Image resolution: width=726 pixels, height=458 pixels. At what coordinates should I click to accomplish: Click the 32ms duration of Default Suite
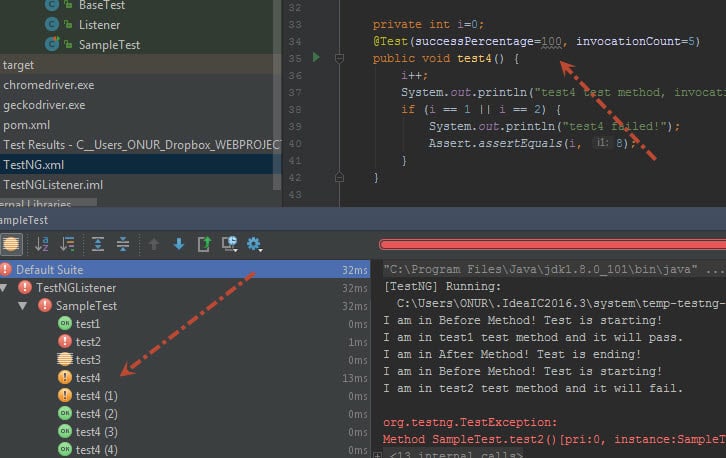coord(355,270)
